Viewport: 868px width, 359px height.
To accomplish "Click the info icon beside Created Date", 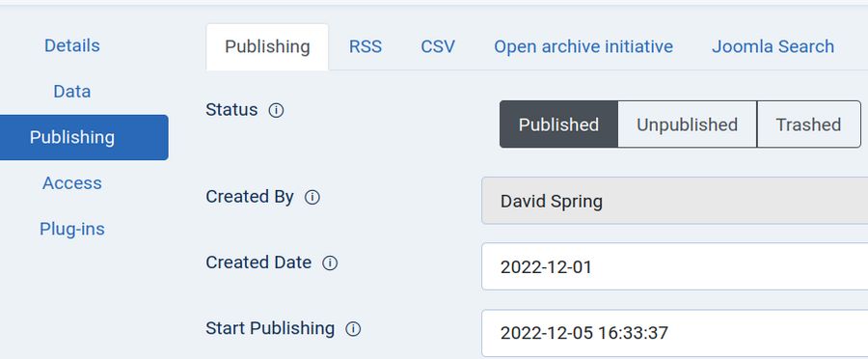I will click(330, 262).
